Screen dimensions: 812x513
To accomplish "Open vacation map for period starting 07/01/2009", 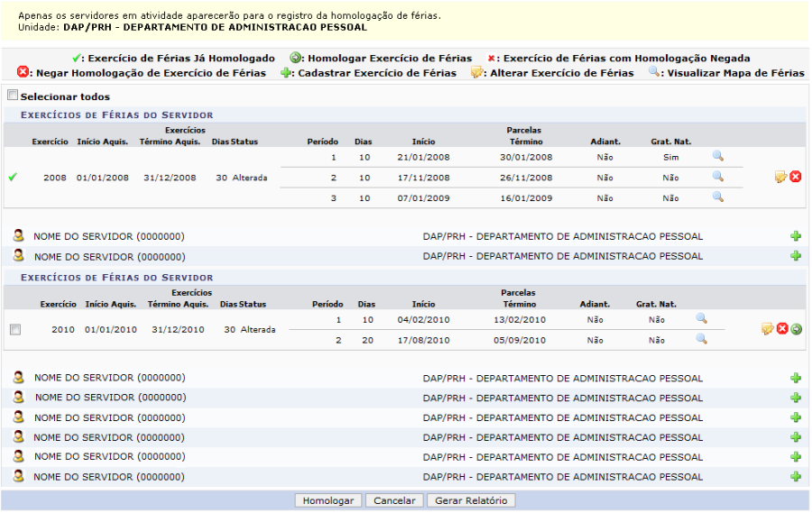I will pyautogui.click(x=718, y=197).
